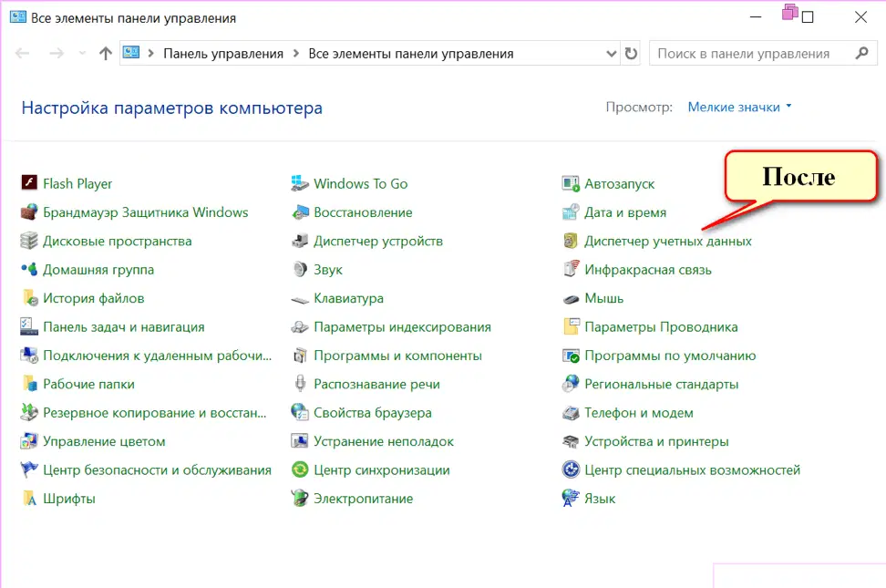Click the Центр специальных возможностей icon
Viewport: 886px width, 588px height.
pyautogui.click(x=571, y=469)
